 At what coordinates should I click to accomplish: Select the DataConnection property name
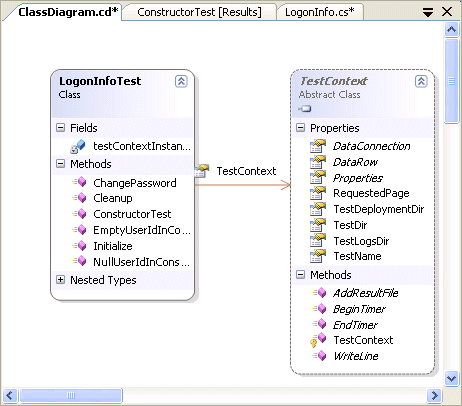pyautogui.click(x=372, y=146)
